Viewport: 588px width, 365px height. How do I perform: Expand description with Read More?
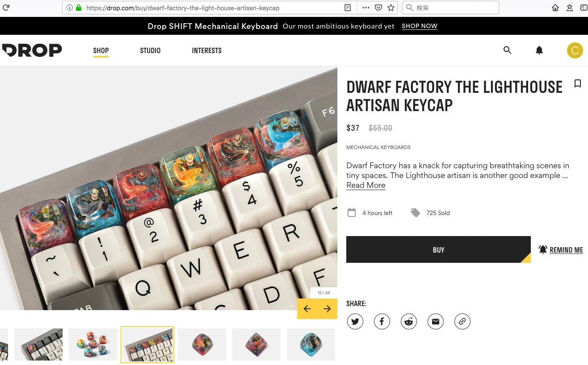[x=365, y=185]
